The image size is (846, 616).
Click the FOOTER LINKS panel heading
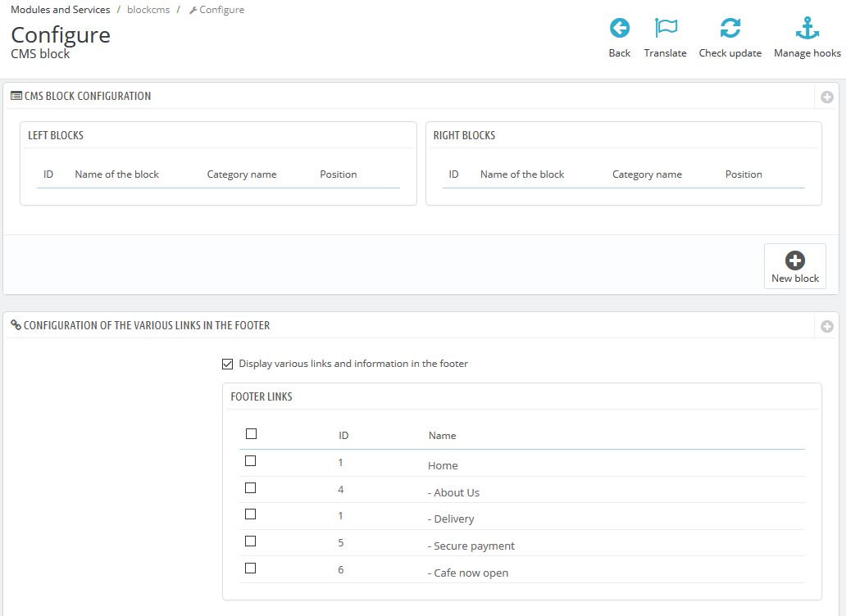click(262, 396)
